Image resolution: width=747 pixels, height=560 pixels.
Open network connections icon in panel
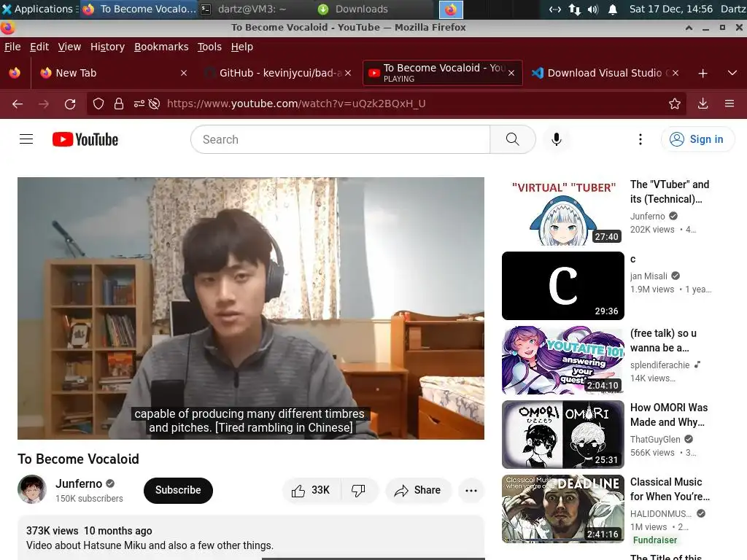click(x=575, y=9)
